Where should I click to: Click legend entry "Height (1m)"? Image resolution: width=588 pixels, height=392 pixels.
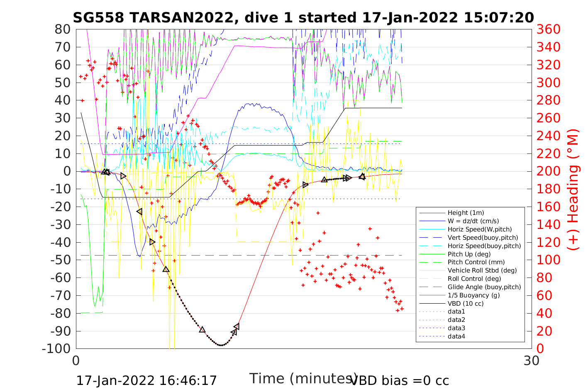(466, 213)
